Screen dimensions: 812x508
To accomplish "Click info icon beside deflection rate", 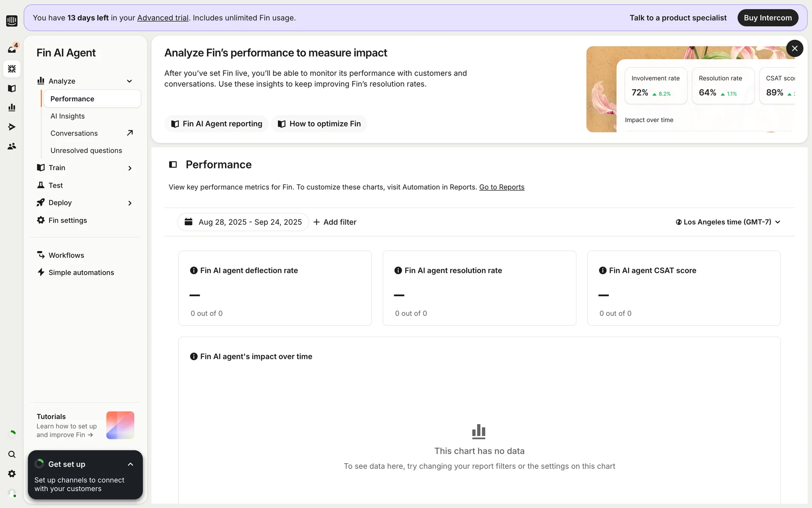I will coord(194,271).
